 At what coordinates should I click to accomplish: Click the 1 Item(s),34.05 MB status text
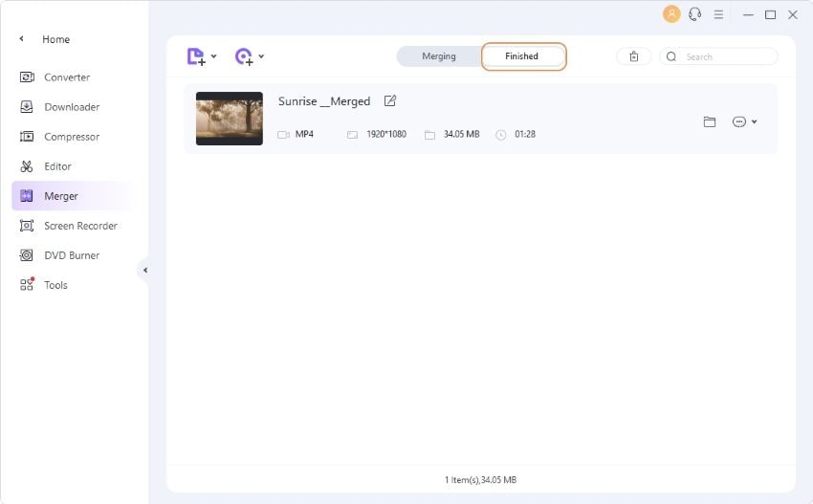tap(481, 480)
